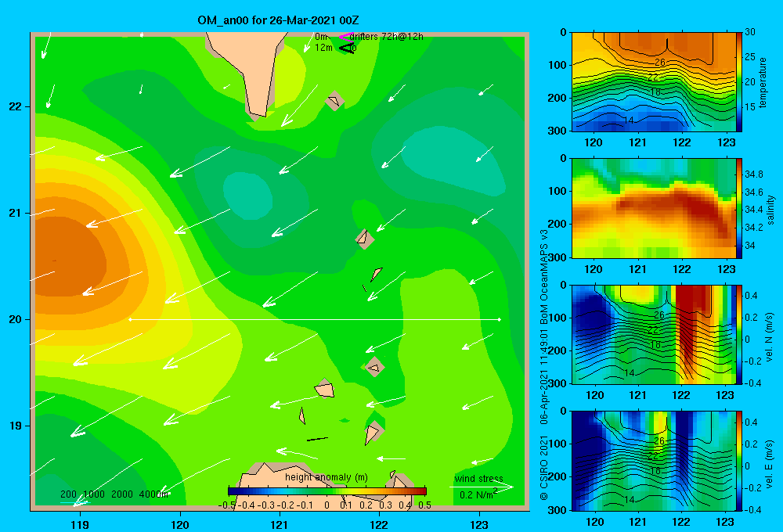
Task: Click the temperature section plot
Action: [654, 82]
